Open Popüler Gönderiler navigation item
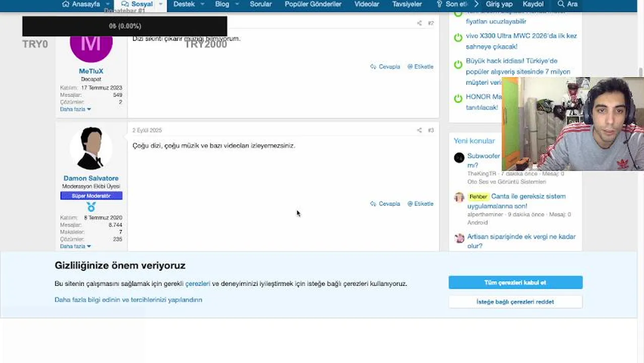644x363 pixels. pyautogui.click(x=313, y=4)
